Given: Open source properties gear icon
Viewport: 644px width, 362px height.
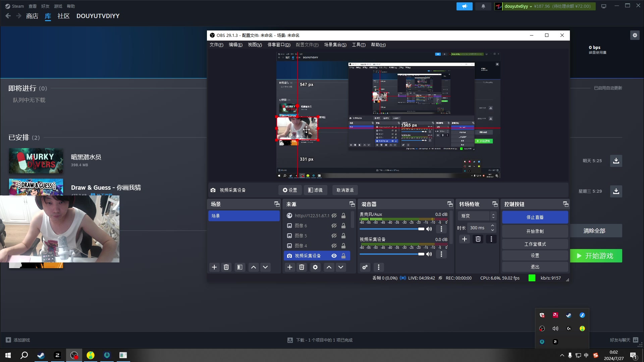Looking at the screenshot, I should (x=315, y=267).
